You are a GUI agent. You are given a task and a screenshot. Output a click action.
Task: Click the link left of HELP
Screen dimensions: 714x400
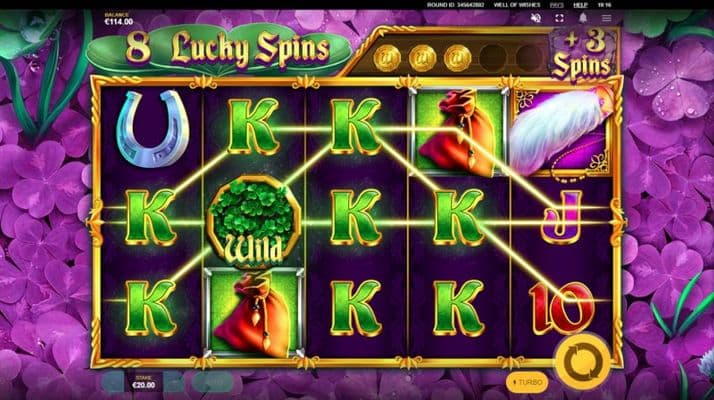pyautogui.click(x=556, y=5)
